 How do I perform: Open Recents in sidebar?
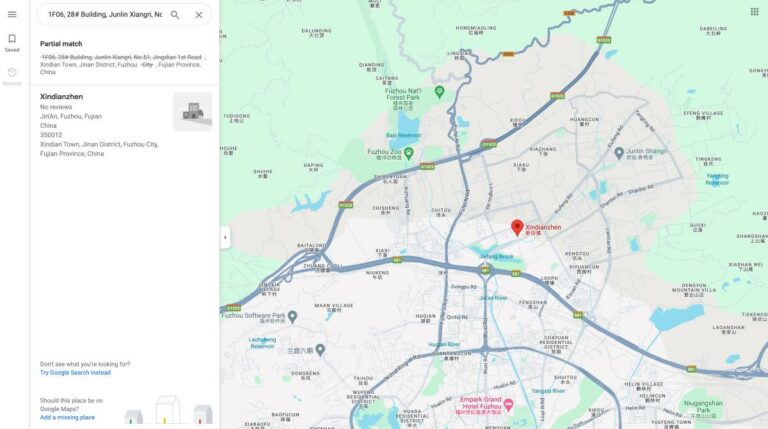pyautogui.click(x=12, y=76)
